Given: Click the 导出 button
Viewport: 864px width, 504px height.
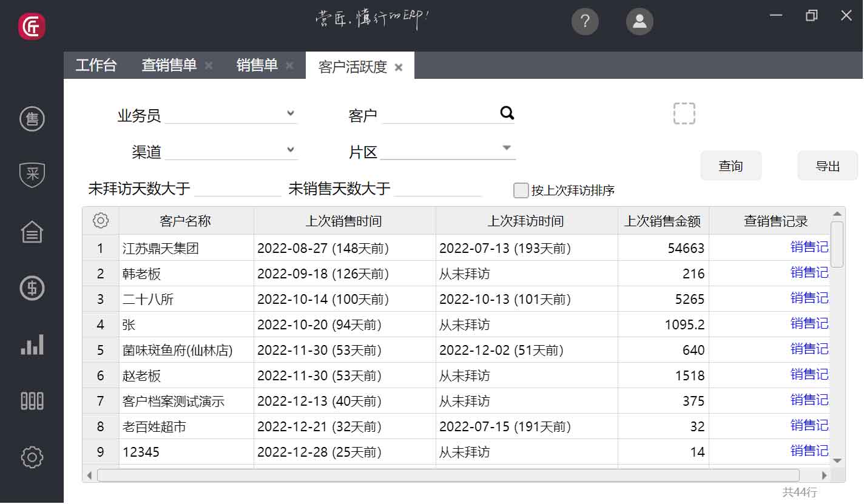Looking at the screenshot, I should (x=828, y=166).
